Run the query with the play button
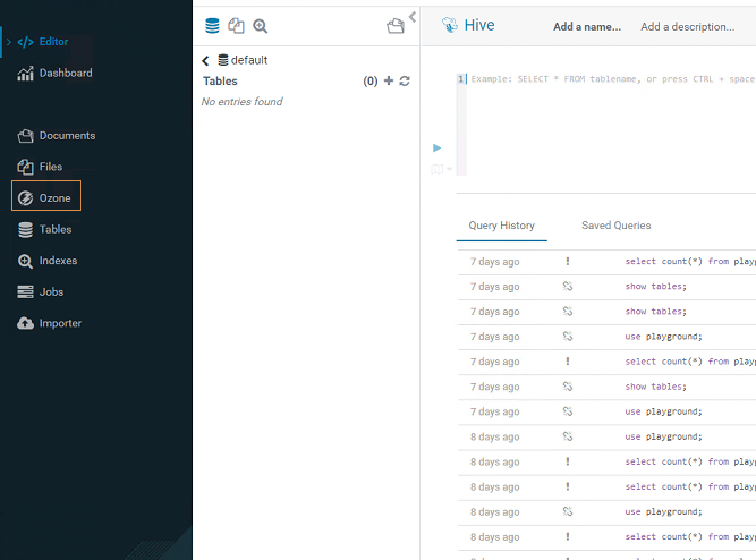 436,148
